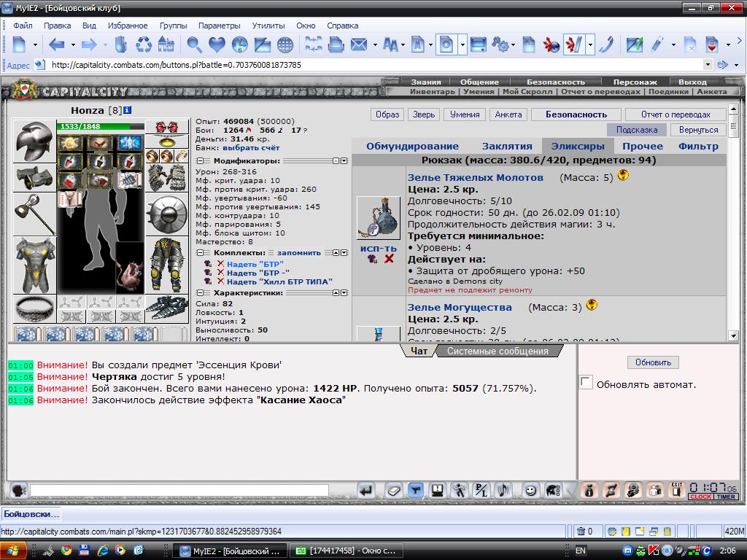The image size is (747, 560).
Task: Click the Вернуться button
Action: click(698, 130)
